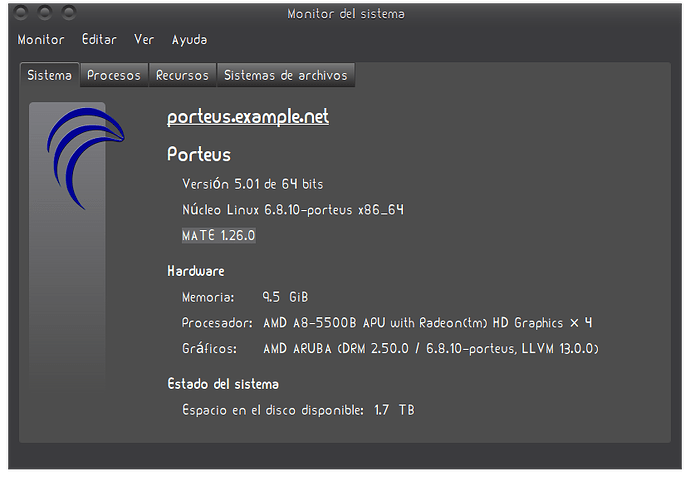Click the Procesador label
Screen dimensions: 690x485
(217, 323)
